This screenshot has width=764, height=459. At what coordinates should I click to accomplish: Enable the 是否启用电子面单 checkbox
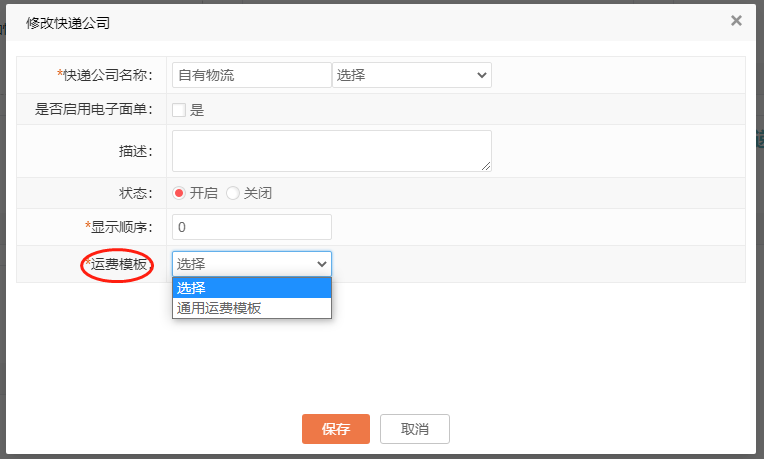coord(179,110)
